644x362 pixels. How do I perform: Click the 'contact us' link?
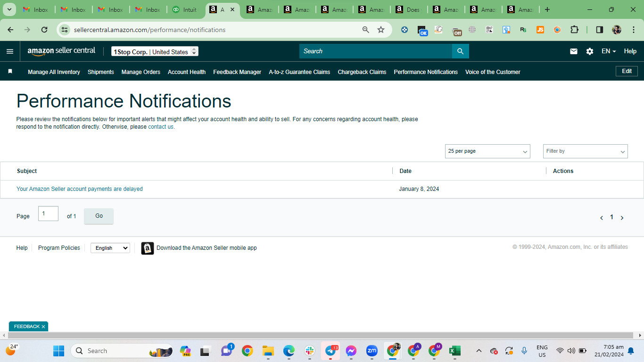[x=161, y=127]
